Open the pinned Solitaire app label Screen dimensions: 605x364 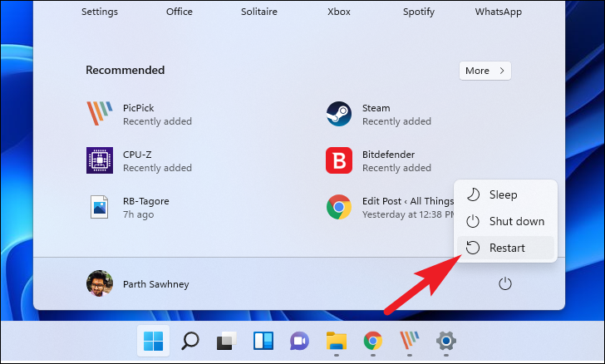point(259,12)
